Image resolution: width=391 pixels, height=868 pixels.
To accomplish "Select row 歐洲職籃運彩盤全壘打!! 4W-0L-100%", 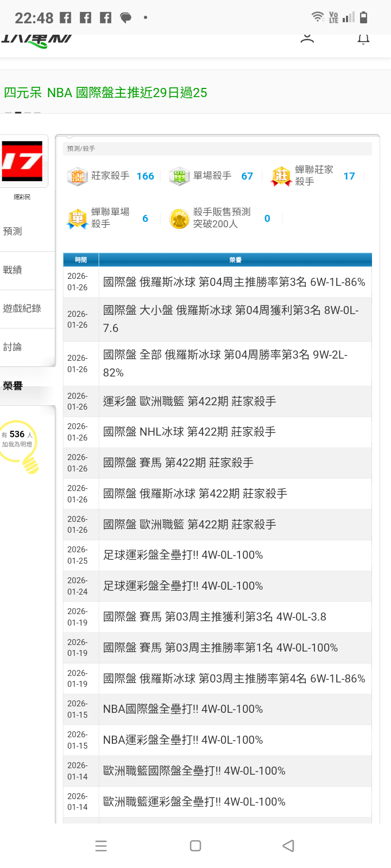I will tap(217, 802).
